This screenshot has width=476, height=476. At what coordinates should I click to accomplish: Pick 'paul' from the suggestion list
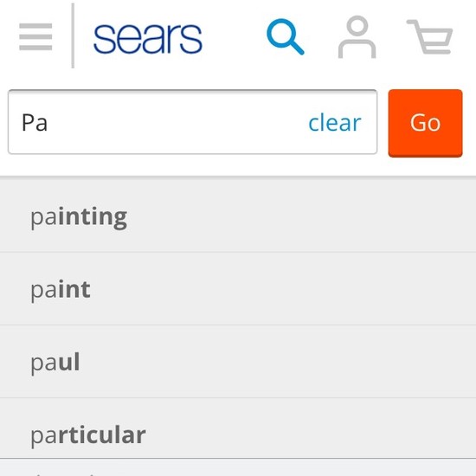coord(238,362)
